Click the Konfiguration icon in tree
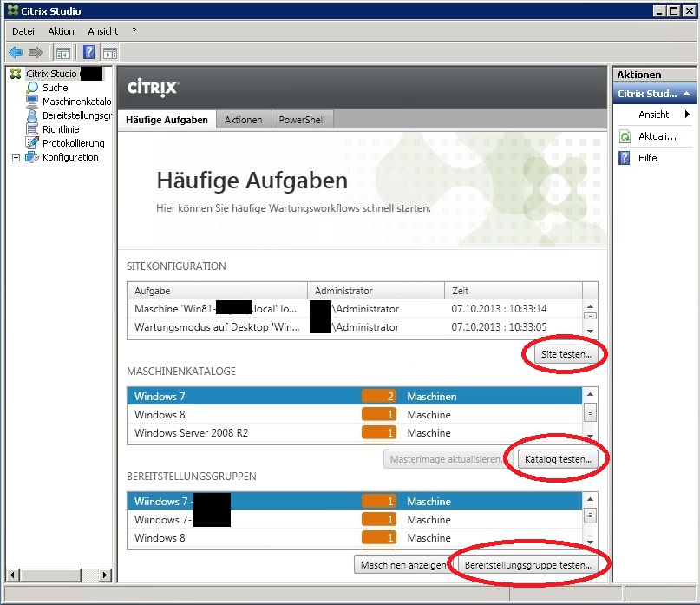 click(x=32, y=157)
